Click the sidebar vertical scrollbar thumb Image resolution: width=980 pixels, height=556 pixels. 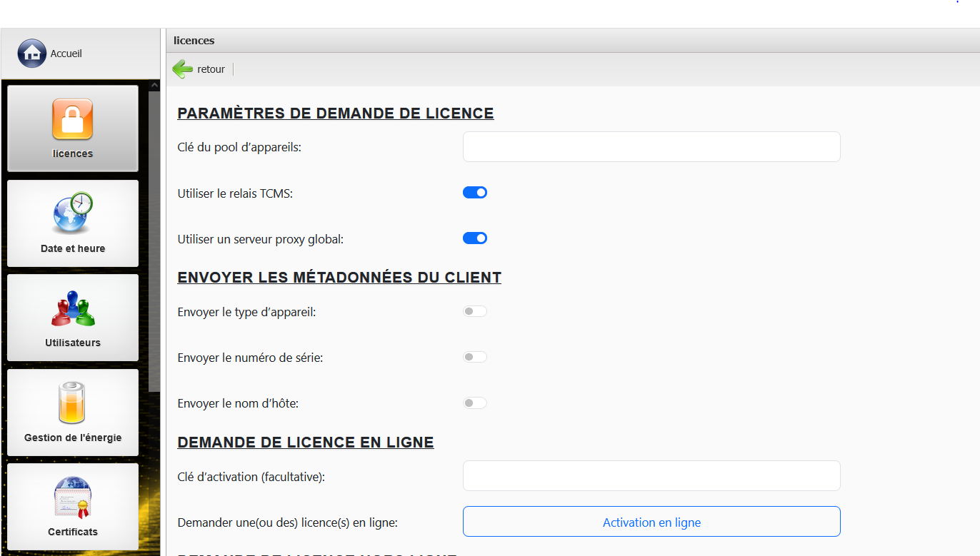154,239
